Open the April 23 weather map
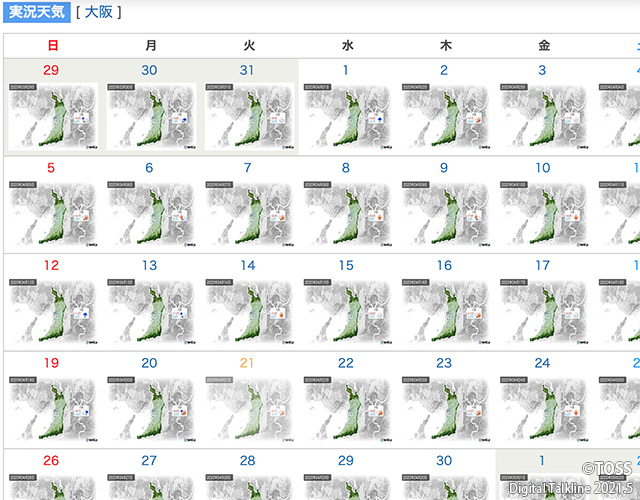640x500 pixels. click(446, 409)
